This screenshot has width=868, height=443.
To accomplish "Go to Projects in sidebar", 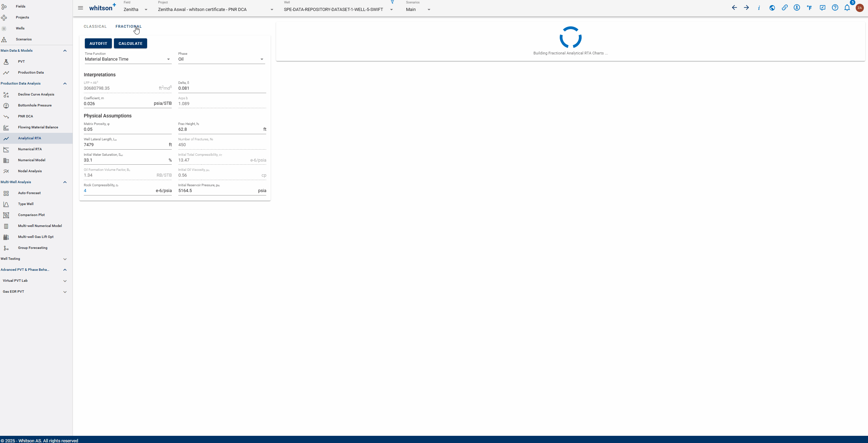I will [36, 17].
